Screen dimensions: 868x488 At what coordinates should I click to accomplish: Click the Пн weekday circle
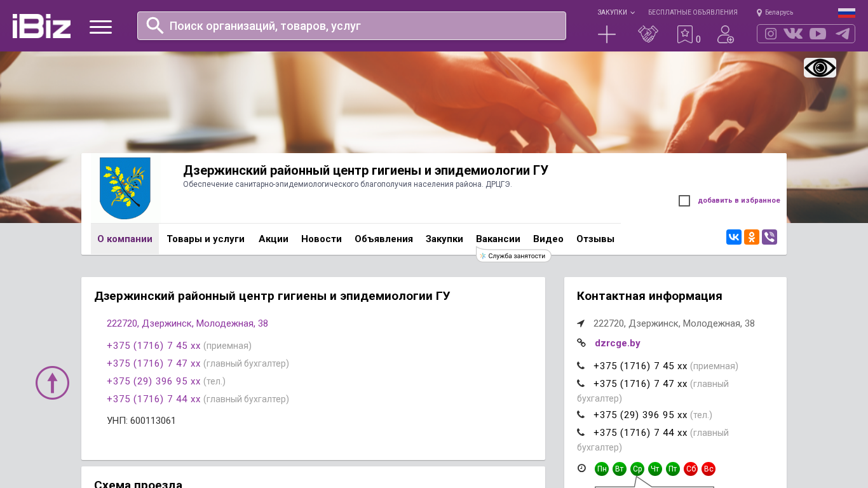pyautogui.click(x=602, y=469)
